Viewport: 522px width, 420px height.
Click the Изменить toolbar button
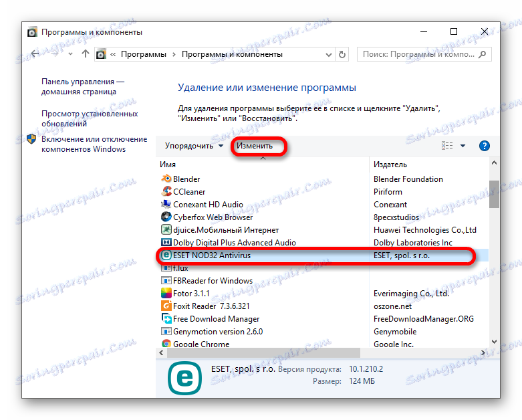pyautogui.click(x=255, y=146)
